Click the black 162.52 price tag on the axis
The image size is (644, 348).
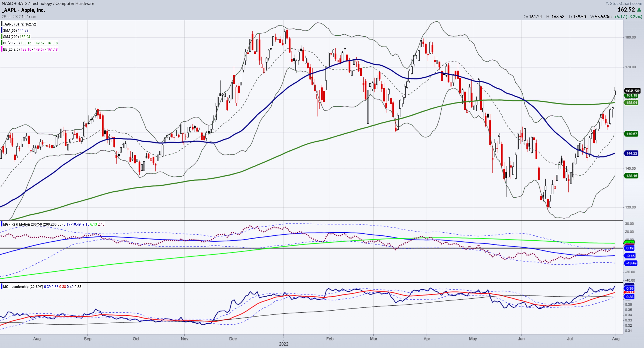coord(632,91)
